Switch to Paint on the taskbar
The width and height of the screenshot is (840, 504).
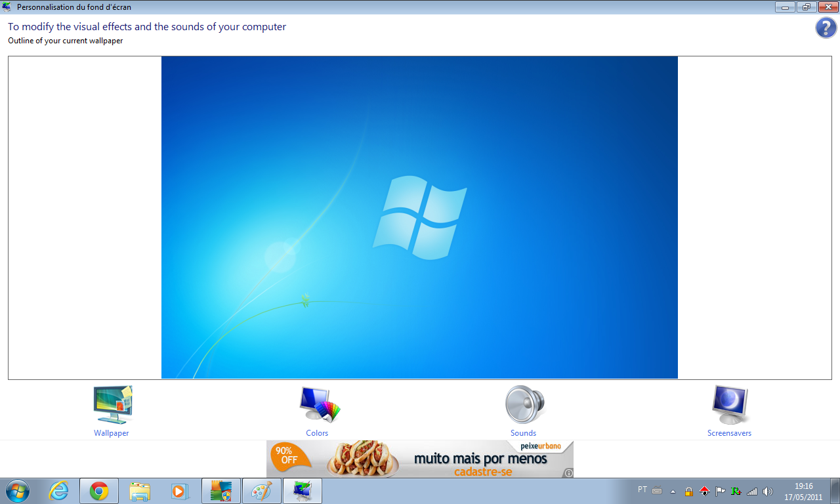tap(262, 491)
